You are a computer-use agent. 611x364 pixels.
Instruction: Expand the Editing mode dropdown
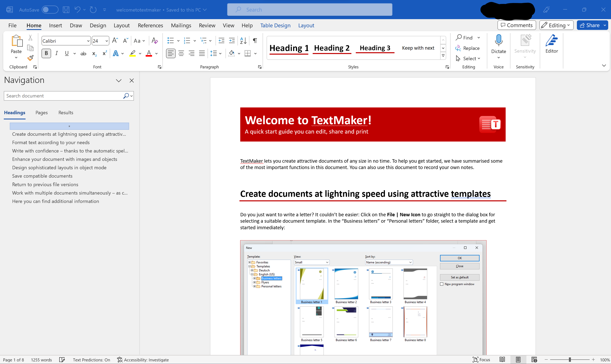(x=568, y=25)
